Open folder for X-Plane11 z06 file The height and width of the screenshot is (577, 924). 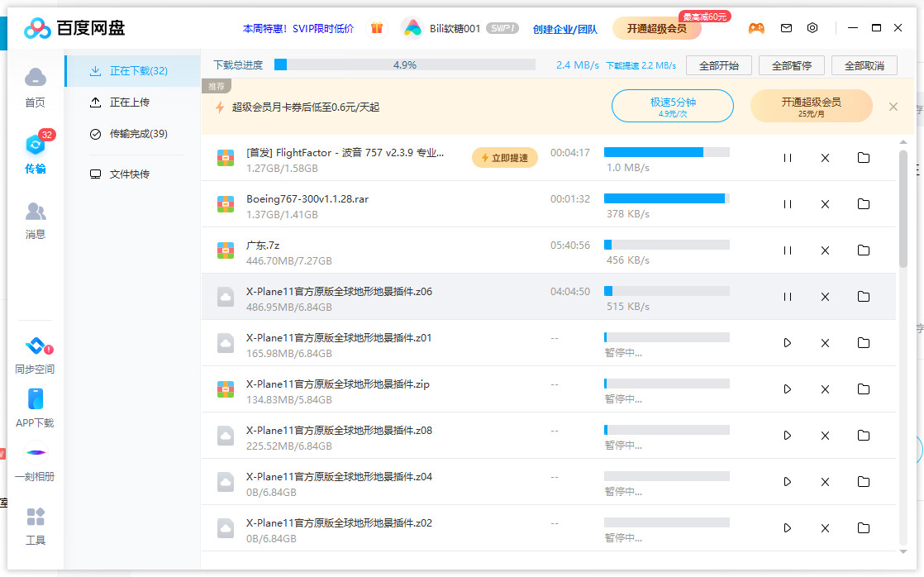[x=864, y=297]
